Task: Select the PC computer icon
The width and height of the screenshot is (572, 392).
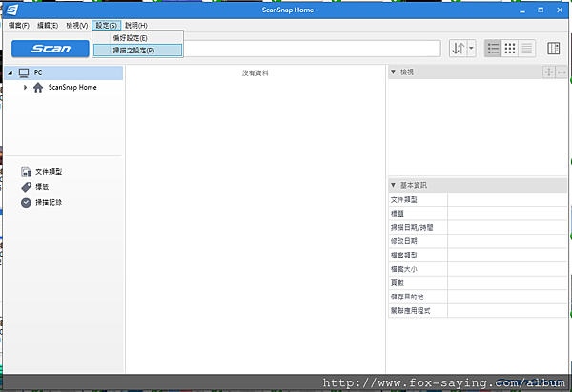Action: (x=24, y=73)
